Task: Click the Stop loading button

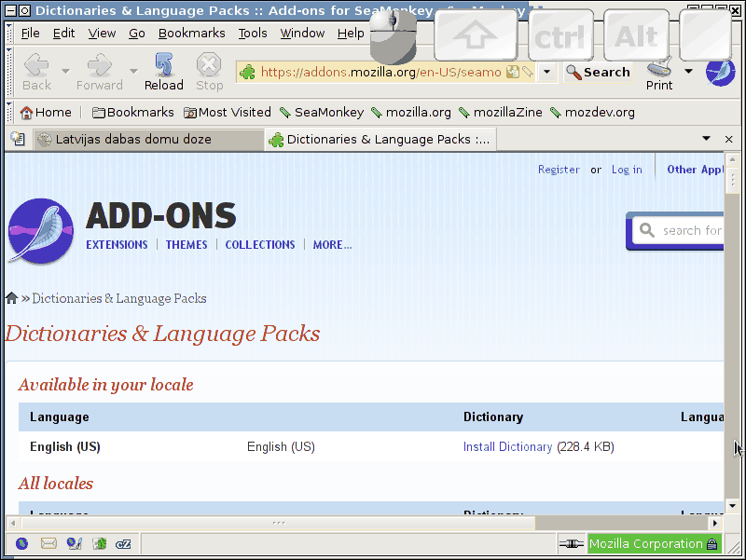Action: tap(209, 72)
